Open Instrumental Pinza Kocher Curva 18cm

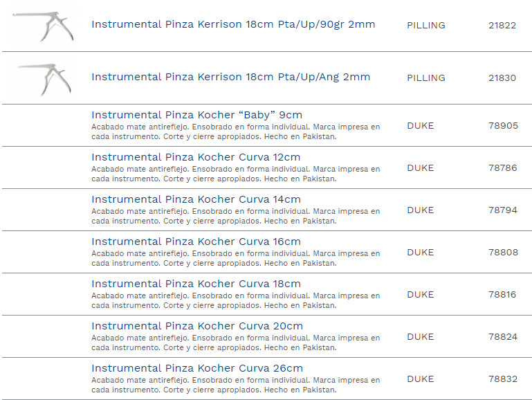coord(196,284)
